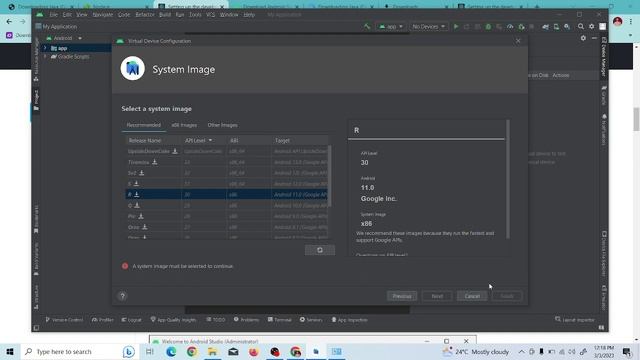Viewport: 640px width, 360px height.
Task: Download the Oreo system image
Action: tap(144, 227)
